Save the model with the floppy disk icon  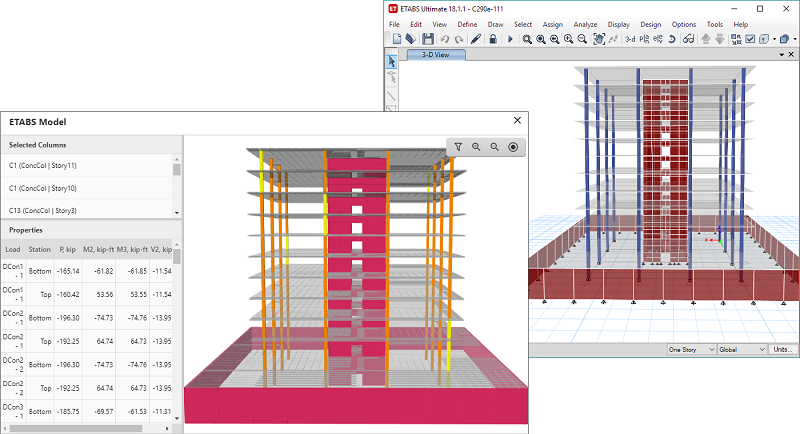point(428,39)
